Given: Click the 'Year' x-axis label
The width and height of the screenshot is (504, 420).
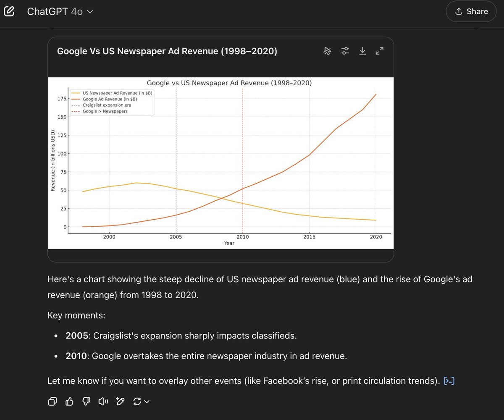Looking at the screenshot, I should (229, 244).
